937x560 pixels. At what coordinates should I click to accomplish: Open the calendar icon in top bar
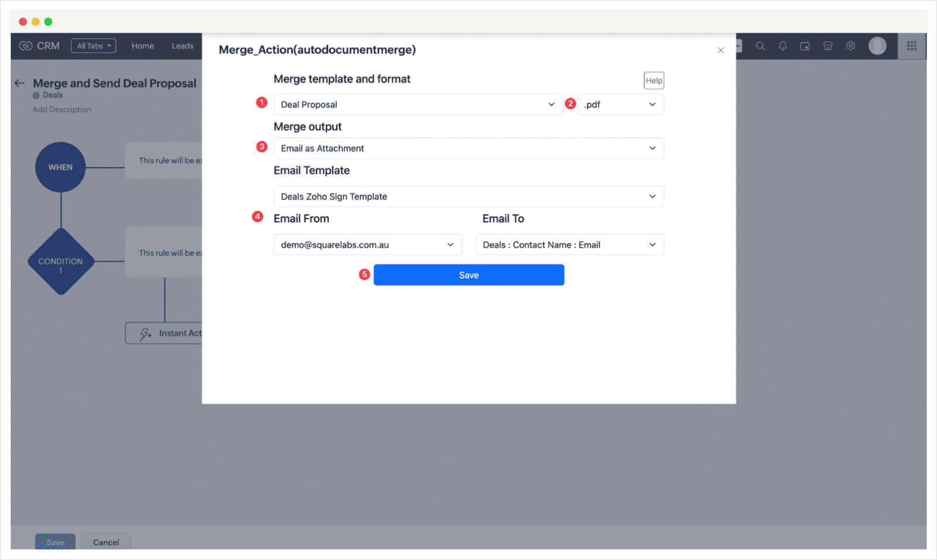(805, 46)
